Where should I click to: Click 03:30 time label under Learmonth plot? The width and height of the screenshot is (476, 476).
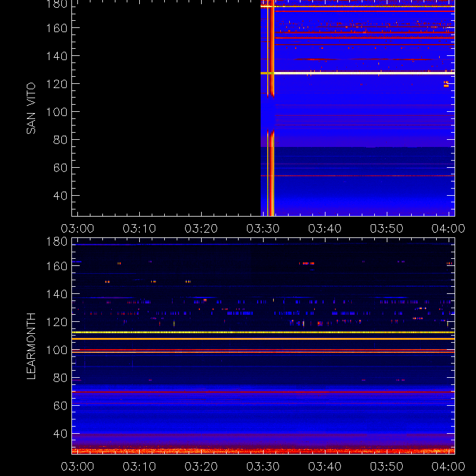tap(263, 466)
